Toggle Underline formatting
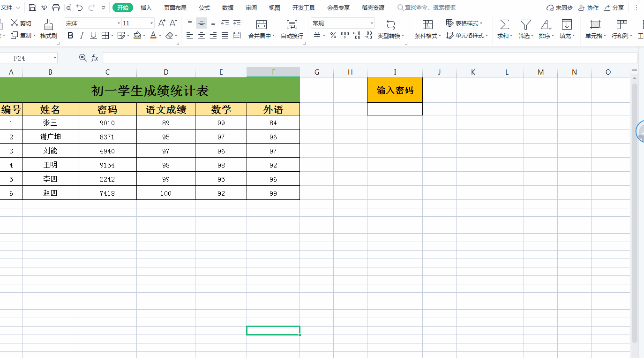This screenshot has height=358, width=644. coord(93,35)
